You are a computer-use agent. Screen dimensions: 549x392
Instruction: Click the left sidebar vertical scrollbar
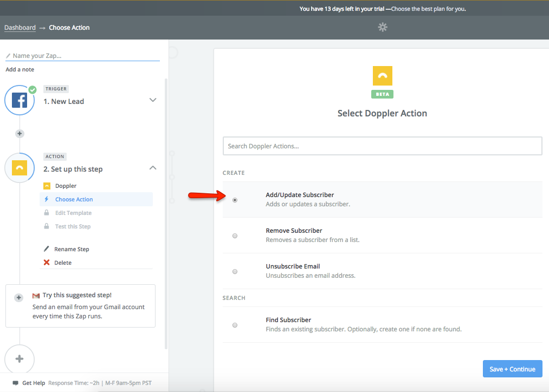(166, 213)
